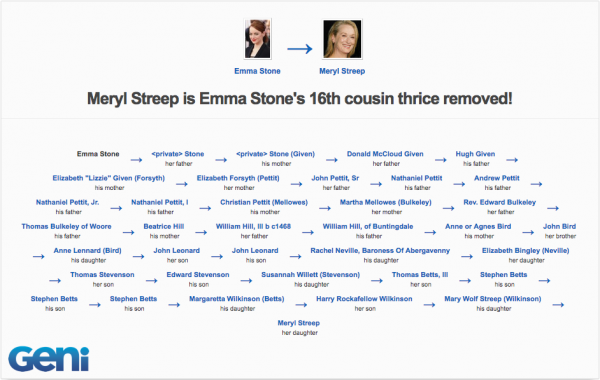Open Harry Rockafellow Wilkinson profile

[x=364, y=298]
